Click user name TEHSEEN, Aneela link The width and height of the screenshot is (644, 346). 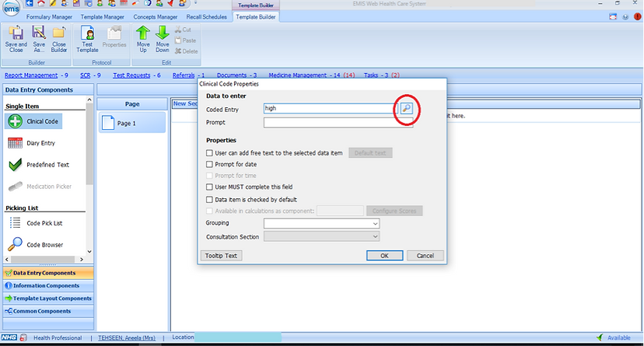coord(127,337)
